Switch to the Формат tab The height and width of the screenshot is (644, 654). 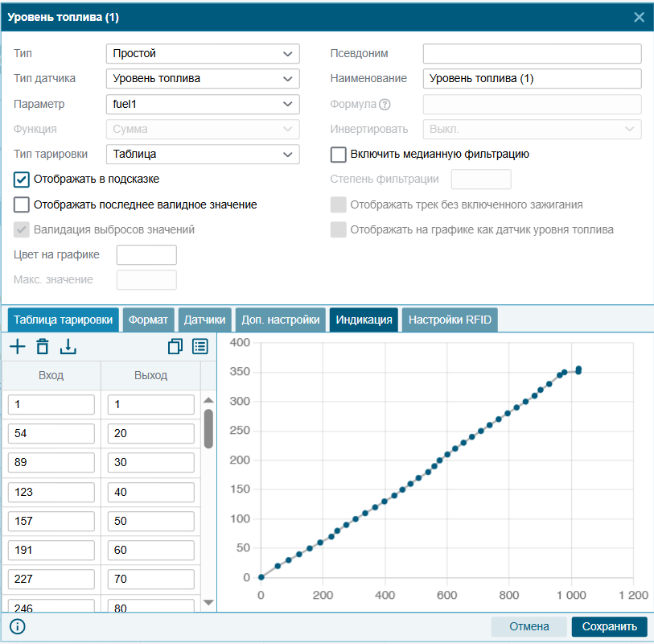pos(148,320)
